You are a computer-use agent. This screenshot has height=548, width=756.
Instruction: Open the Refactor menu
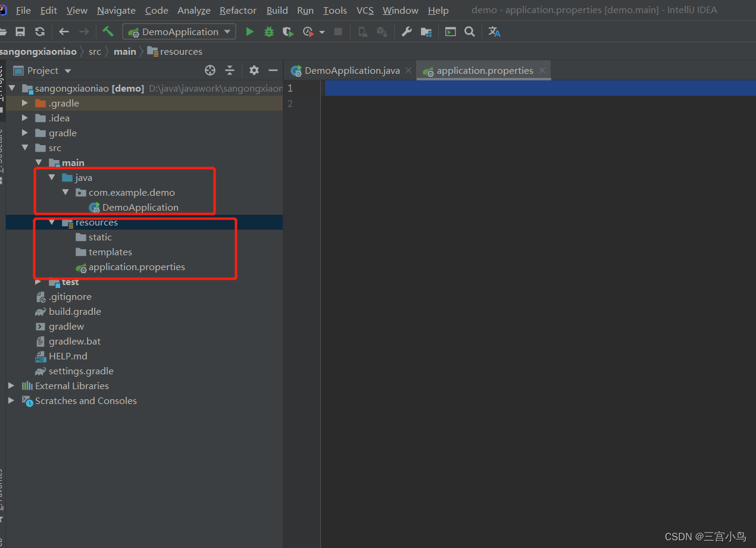(x=238, y=10)
